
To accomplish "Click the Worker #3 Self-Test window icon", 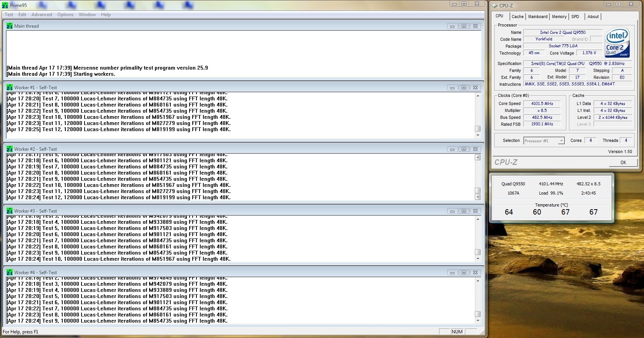I will (10, 211).
